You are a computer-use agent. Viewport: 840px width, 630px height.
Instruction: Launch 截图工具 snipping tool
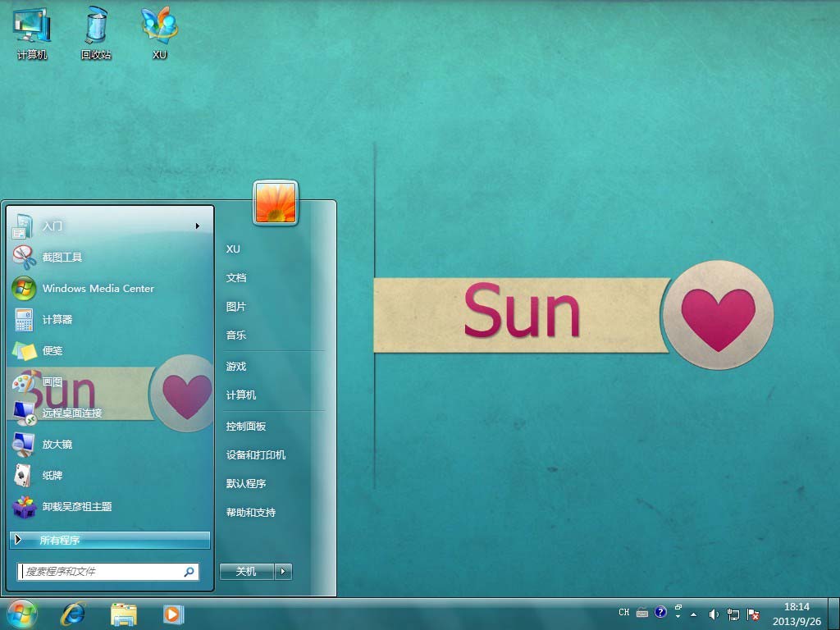pos(62,258)
